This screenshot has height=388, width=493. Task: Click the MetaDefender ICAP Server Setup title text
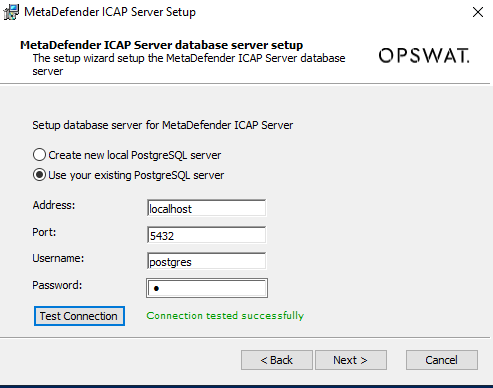pyautogui.click(x=110, y=12)
